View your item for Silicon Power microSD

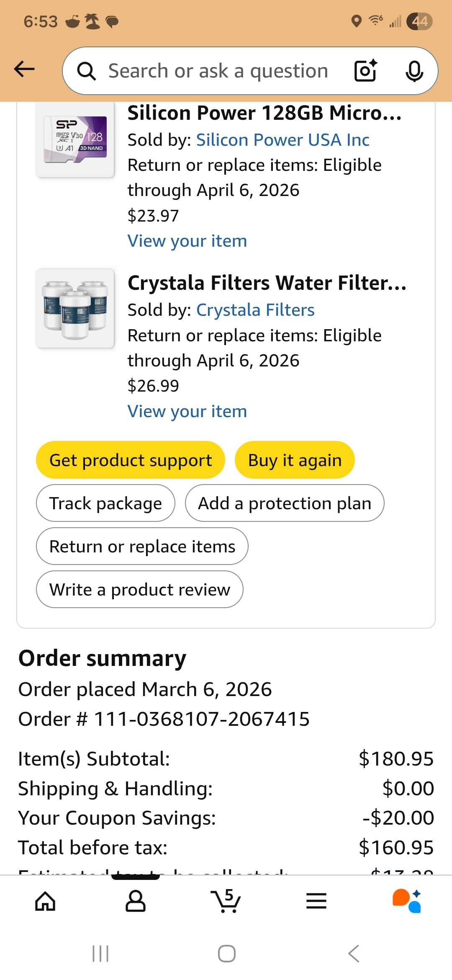tap(187, 241)
